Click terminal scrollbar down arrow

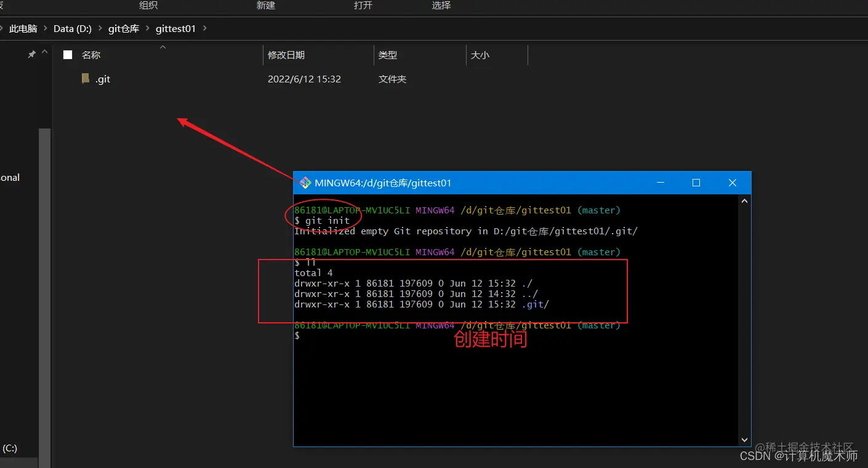[744, 440]
